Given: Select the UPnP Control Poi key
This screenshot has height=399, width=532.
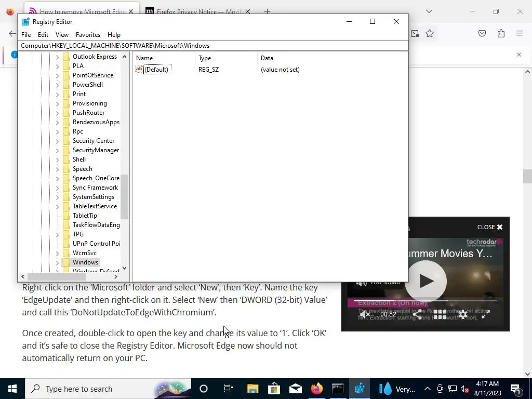Looking at the screenshot, I should tap(96, 243).
